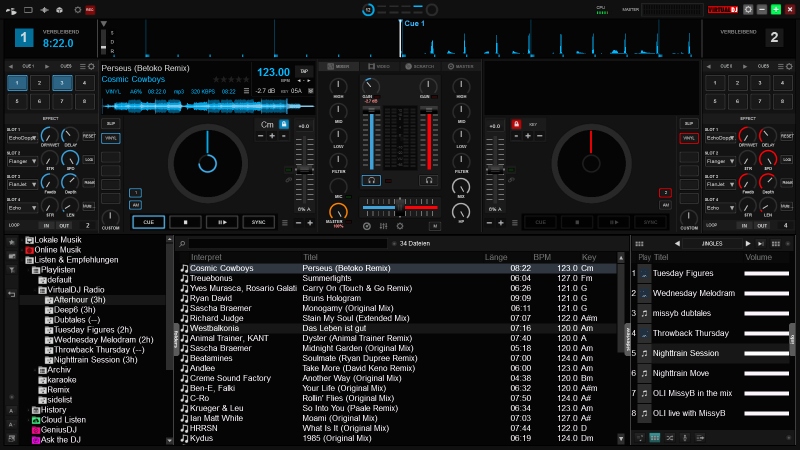This screenshot has height=450, width=800.
Task: Toggle right deck VINYL mode
Action: point(689,138)
